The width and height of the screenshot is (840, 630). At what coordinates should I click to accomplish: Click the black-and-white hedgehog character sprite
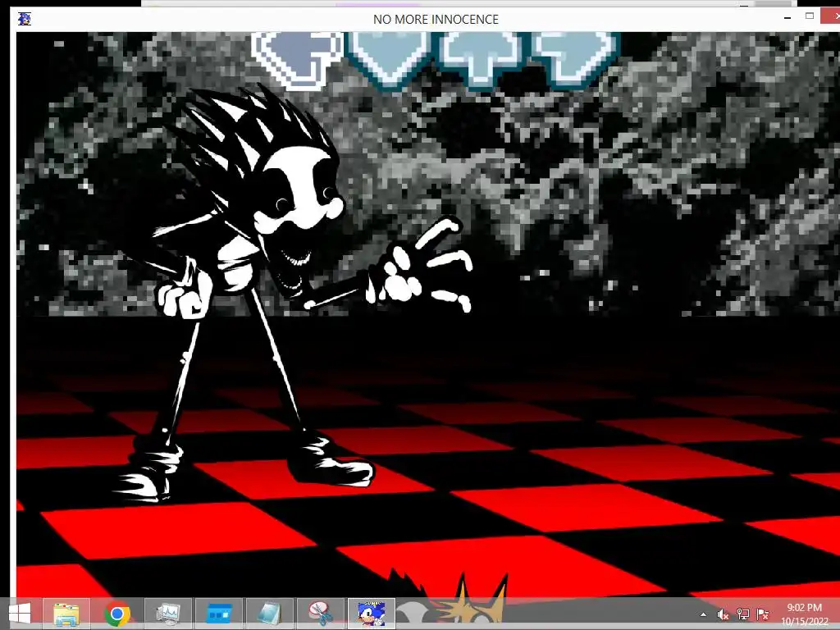pyautogui.click(x=292, y=292)
